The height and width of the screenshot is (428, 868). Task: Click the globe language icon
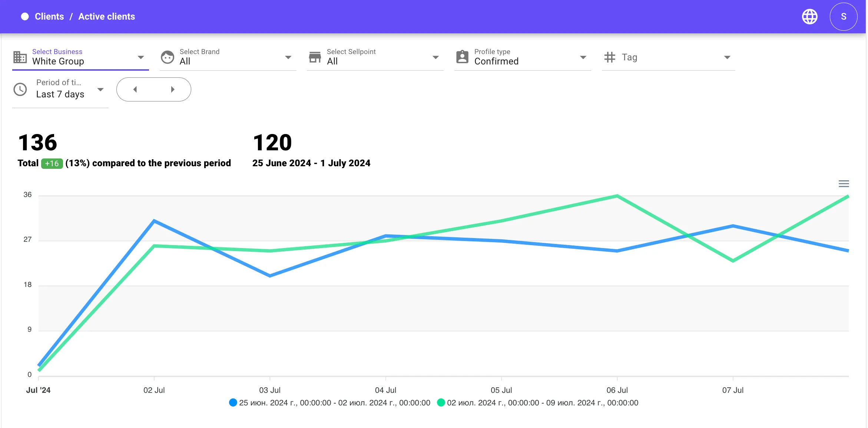[810, 17]
